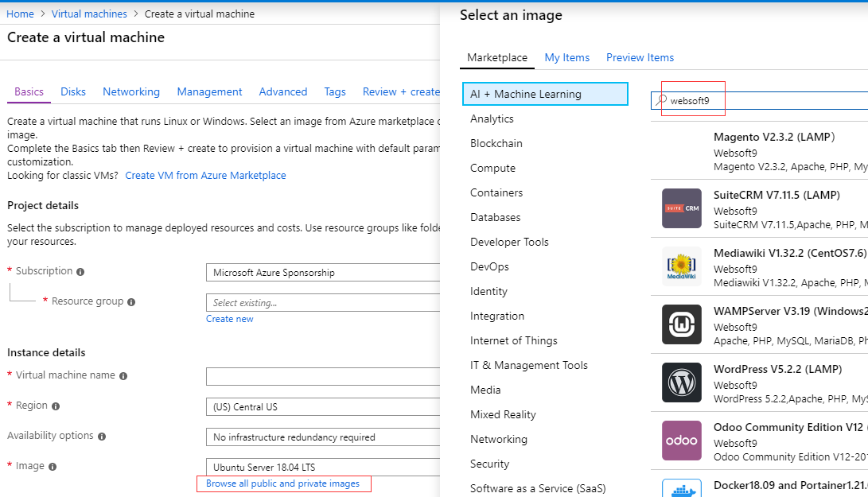Open the My Items tab
The width and height of the screenshot is (868, 497).
click(567, 57)
